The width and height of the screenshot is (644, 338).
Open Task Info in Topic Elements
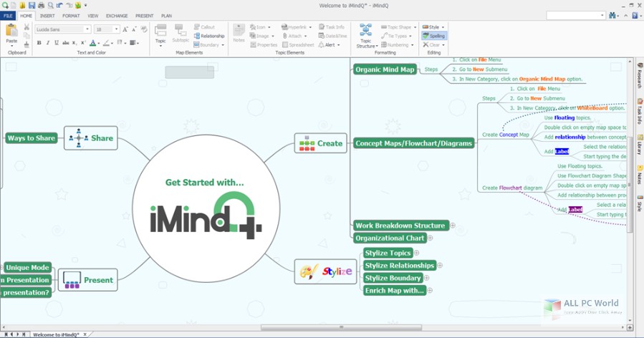[x=332, y=27]
